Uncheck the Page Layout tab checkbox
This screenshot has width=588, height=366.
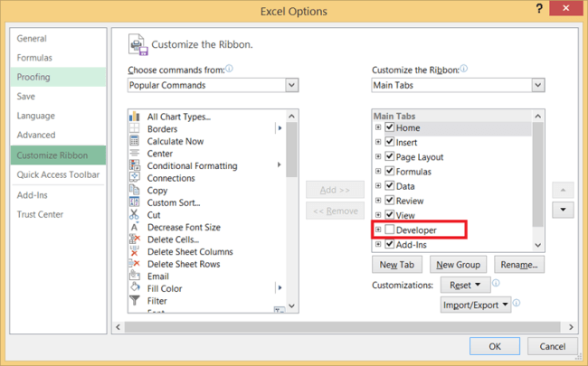[390, 157]
